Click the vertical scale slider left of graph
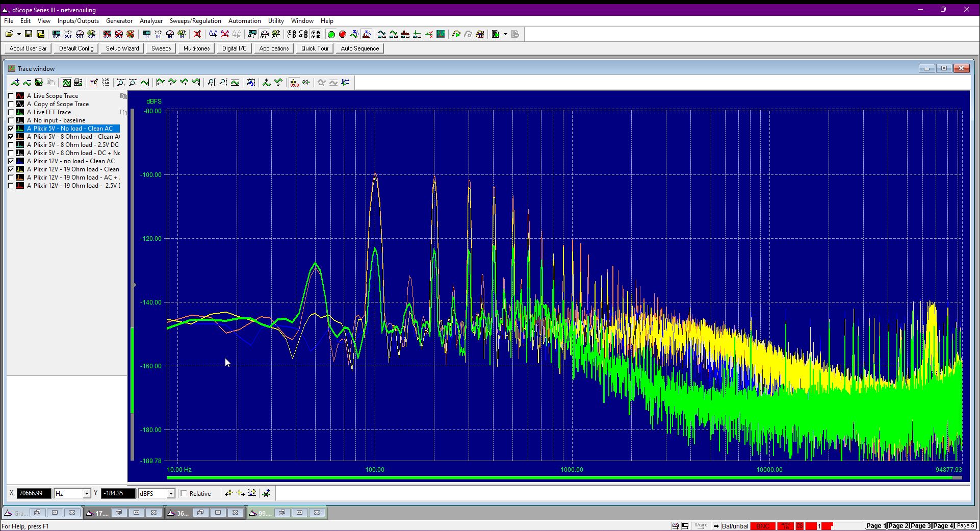980x531 pixels. (133, 285)
